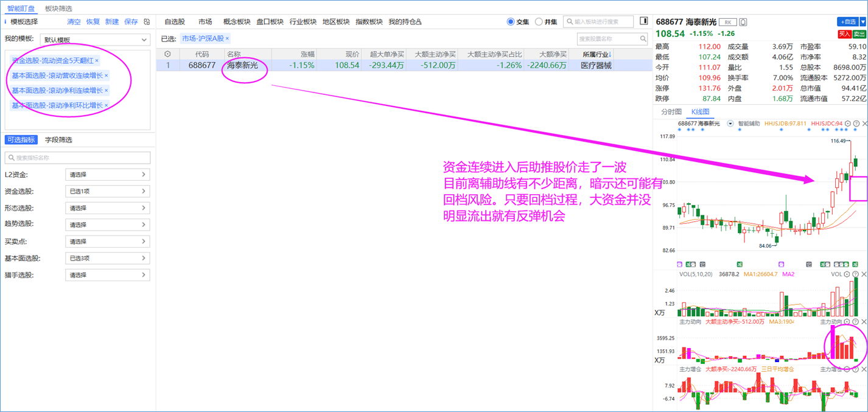This screenshot has height=412, width=868.
Task: Click the magnifier icon in stock name search
Action: 643,39
